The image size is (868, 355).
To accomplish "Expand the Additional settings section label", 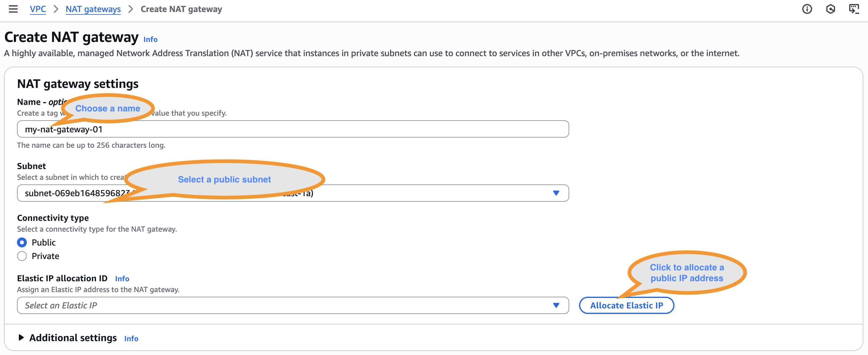I will click(73, 337).
